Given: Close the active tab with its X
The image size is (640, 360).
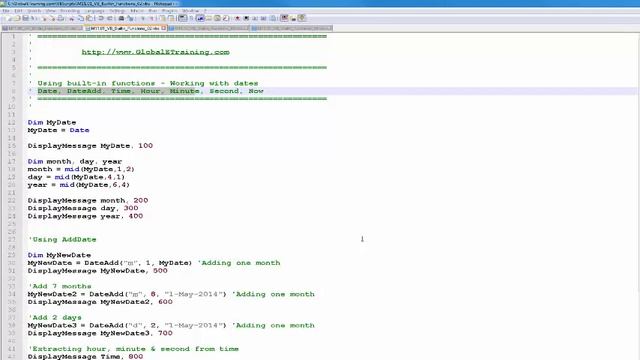Looking at the screenshot, I should tap(164, 28).
